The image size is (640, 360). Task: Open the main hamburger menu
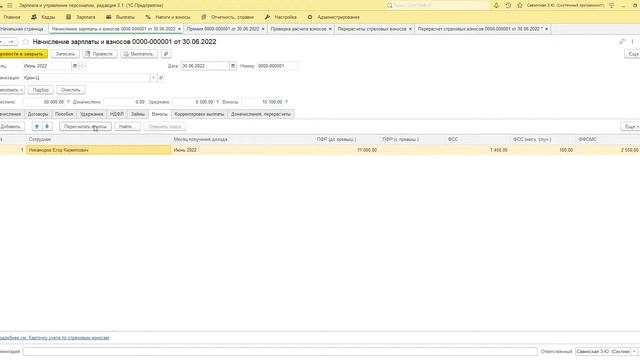[x=10, y=5]
